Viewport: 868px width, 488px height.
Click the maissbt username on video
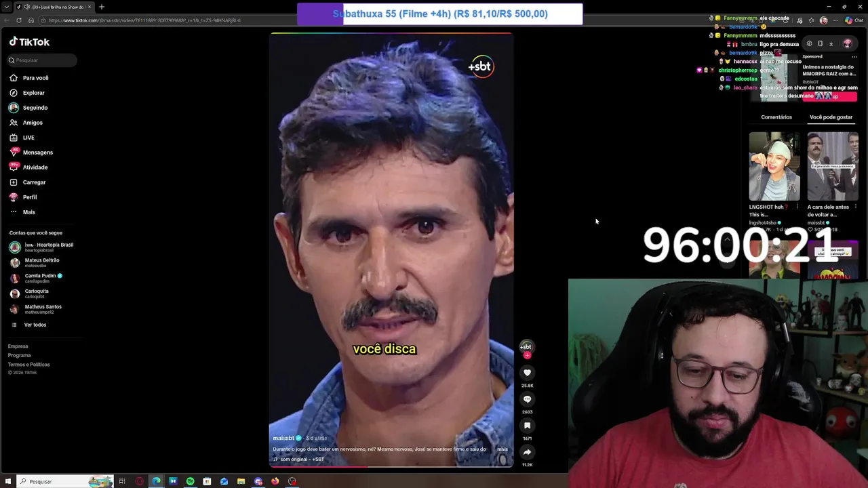283,439
